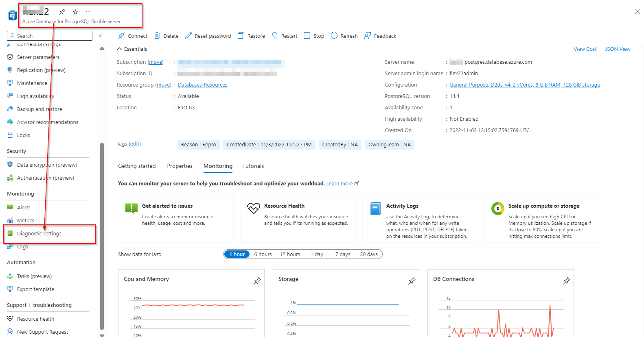Viewport: 644px width, 337px height.
Task: Select the 7 days time range
Action: pyautogui.click(x=343, y=254)
